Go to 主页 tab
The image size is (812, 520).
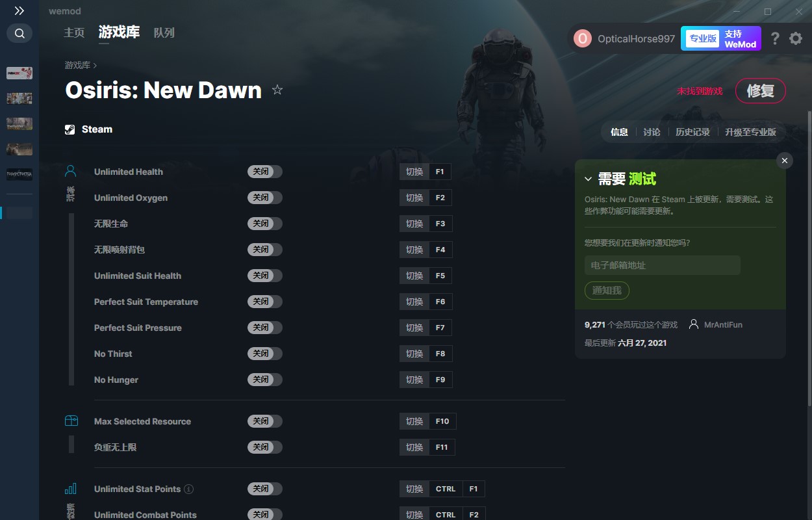click(x=74, y=32)
